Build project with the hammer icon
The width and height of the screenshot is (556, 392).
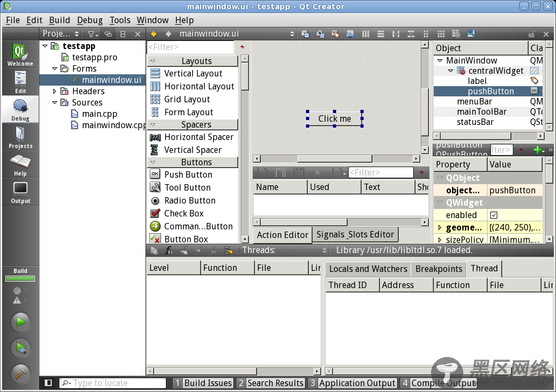(x=20, y=374)
